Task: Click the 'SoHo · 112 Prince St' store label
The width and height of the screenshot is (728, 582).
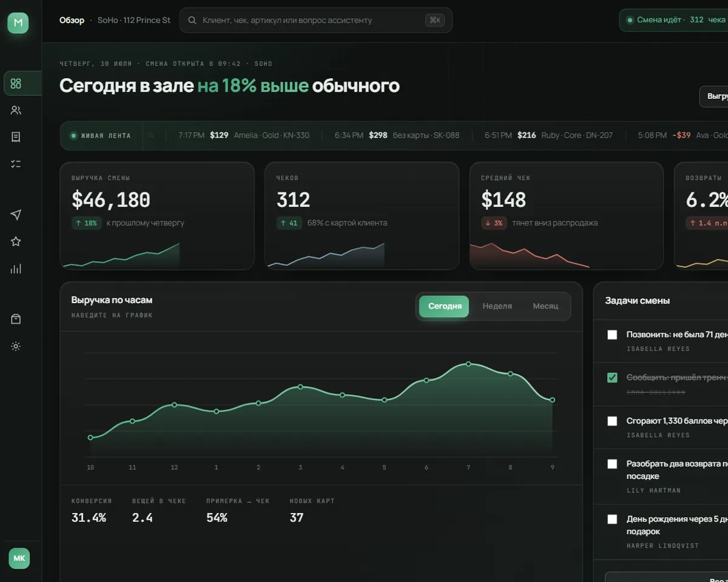Action: (x=134, y=20)
